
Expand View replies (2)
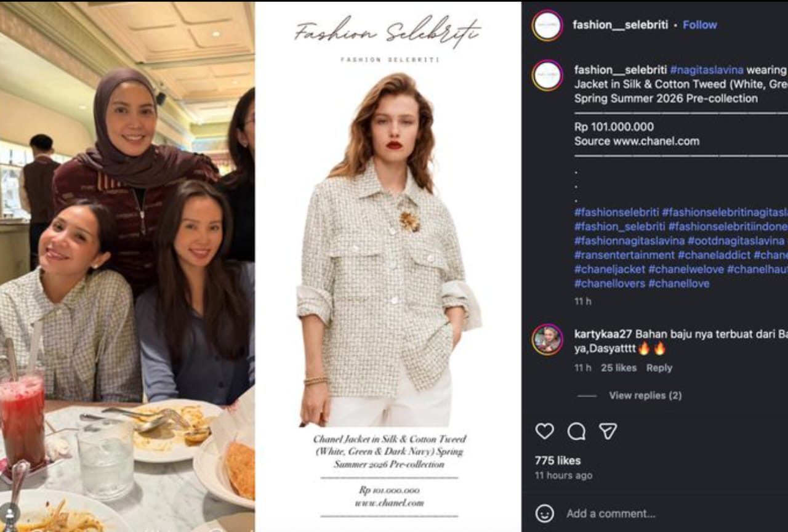point(645,395)
